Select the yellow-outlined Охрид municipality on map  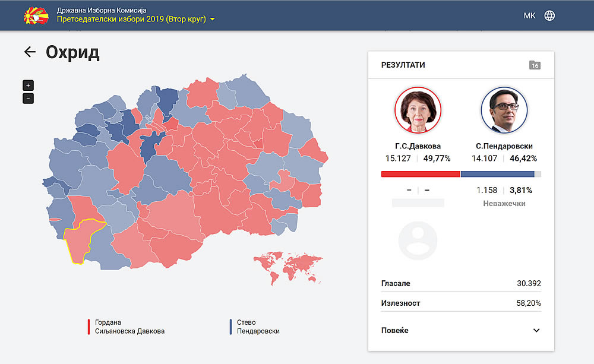tap(80, 240)
